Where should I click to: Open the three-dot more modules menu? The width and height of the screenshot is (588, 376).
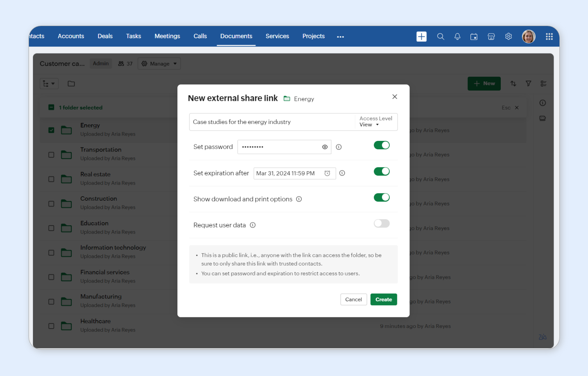pos(340,37)
